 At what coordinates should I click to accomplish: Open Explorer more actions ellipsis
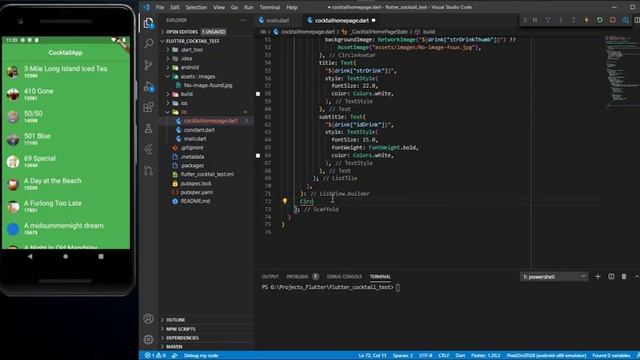243,20
